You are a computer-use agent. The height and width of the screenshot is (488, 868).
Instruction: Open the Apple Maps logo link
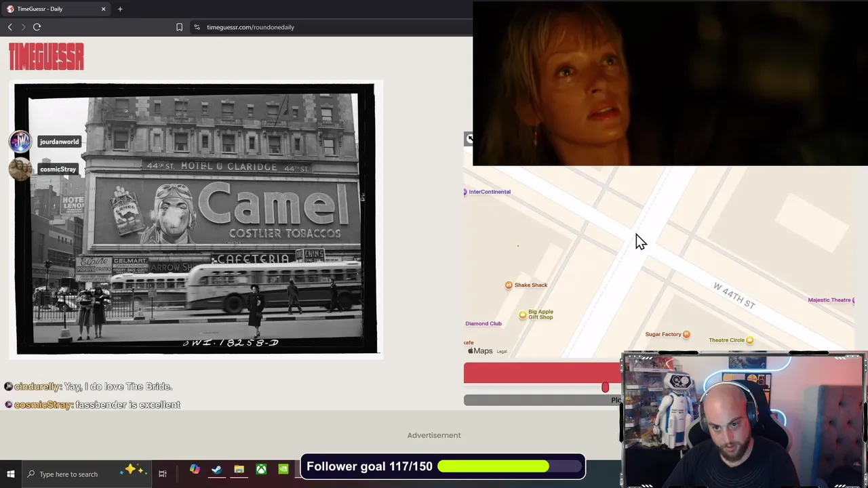click(x=480, y=351)
